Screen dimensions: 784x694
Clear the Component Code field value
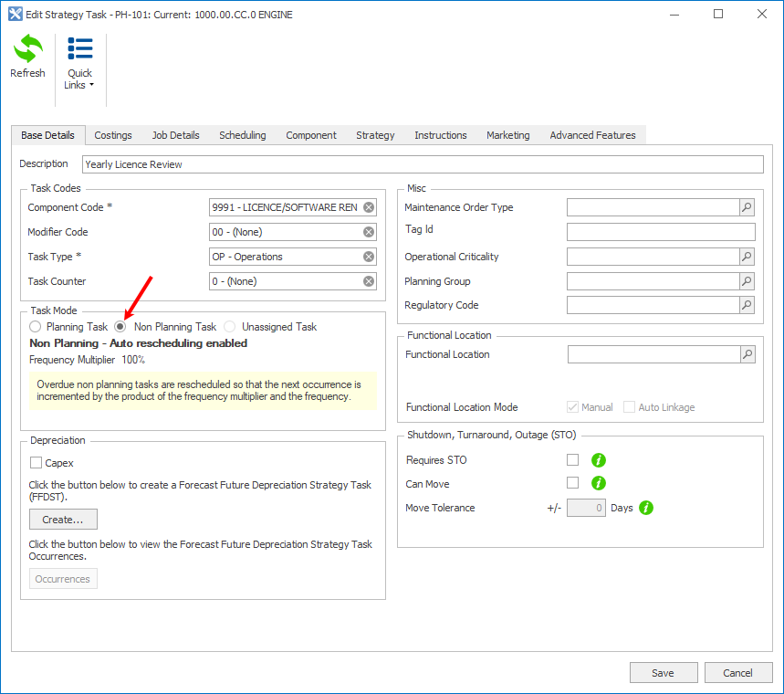click(x=369, y=207)
